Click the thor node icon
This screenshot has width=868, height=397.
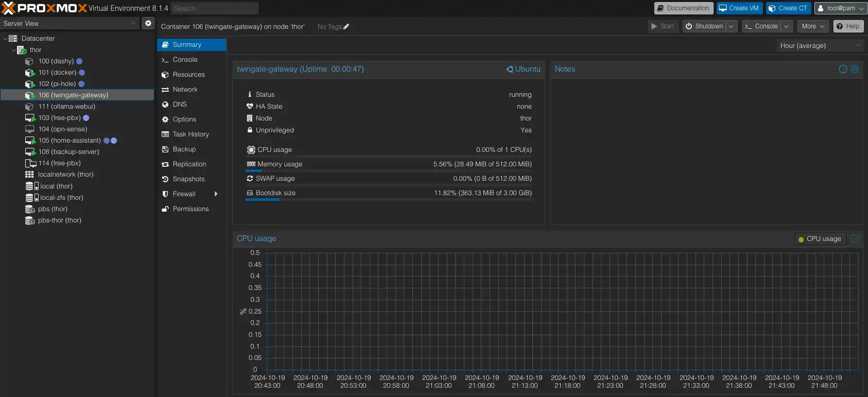22,50
